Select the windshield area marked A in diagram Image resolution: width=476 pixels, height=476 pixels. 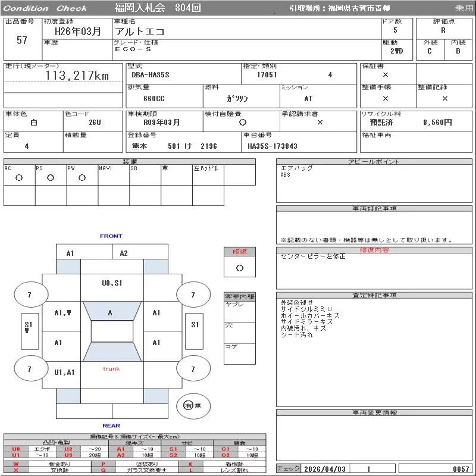[110, 312]
